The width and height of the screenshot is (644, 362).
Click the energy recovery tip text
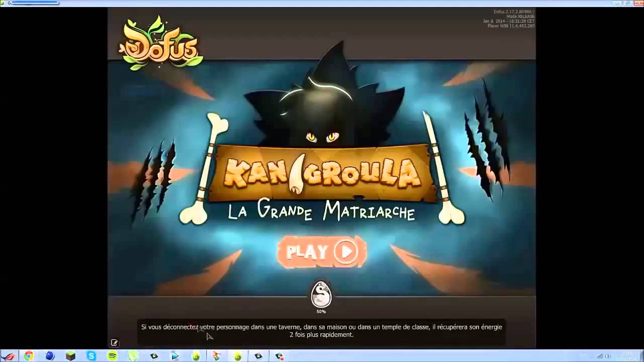point(321,331)
